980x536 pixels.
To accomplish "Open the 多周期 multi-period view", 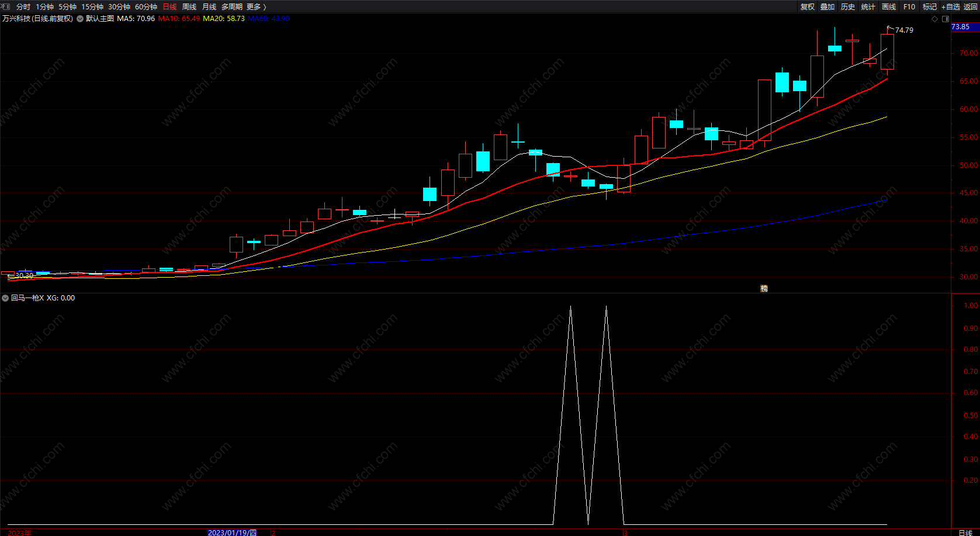I will tap(231, 7).
